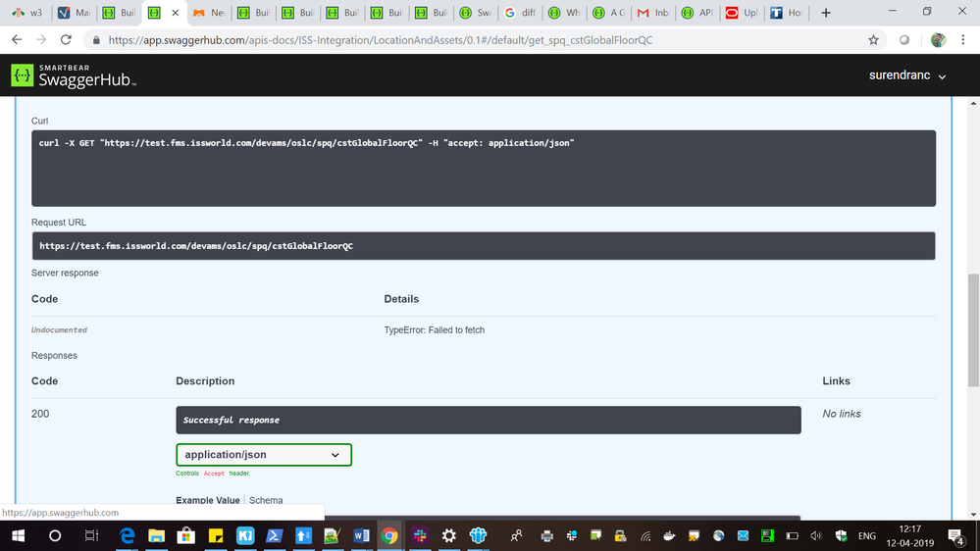Viewport: 980px width, 551px height.
Task: Bookmark this page with star icon
Action: coord(873,40)
